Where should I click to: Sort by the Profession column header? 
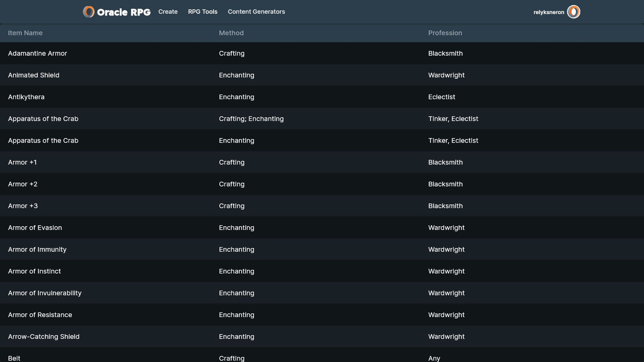tap(445, 33)
